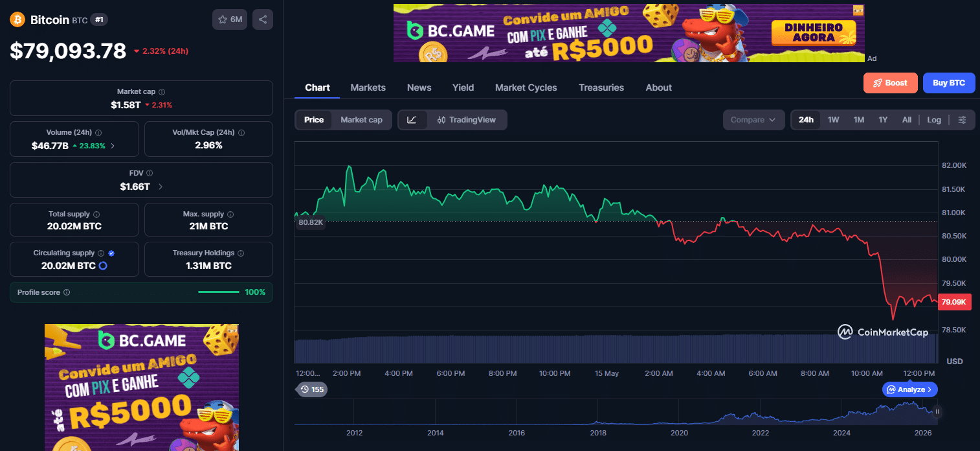Switch chart to TradingView mode
The width and height of the screenshot is (980, 451).
pos(466,120)
